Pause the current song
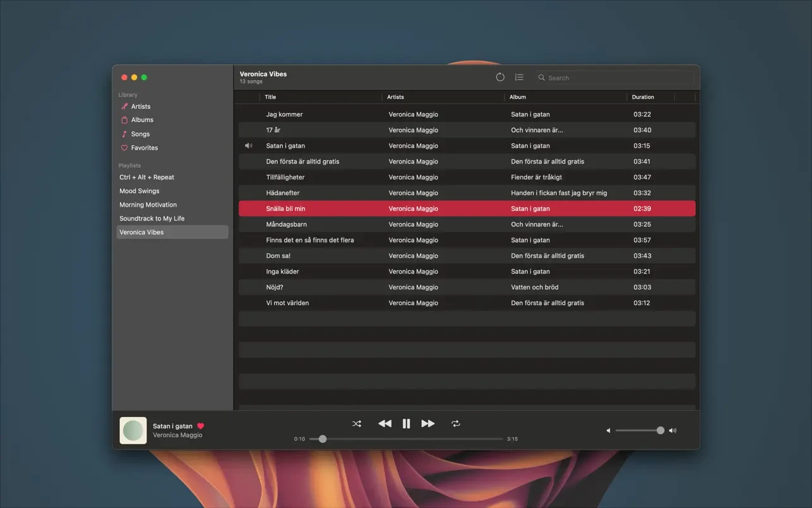The height and width of the screenshot is (508, 812). tap(407, 424)
